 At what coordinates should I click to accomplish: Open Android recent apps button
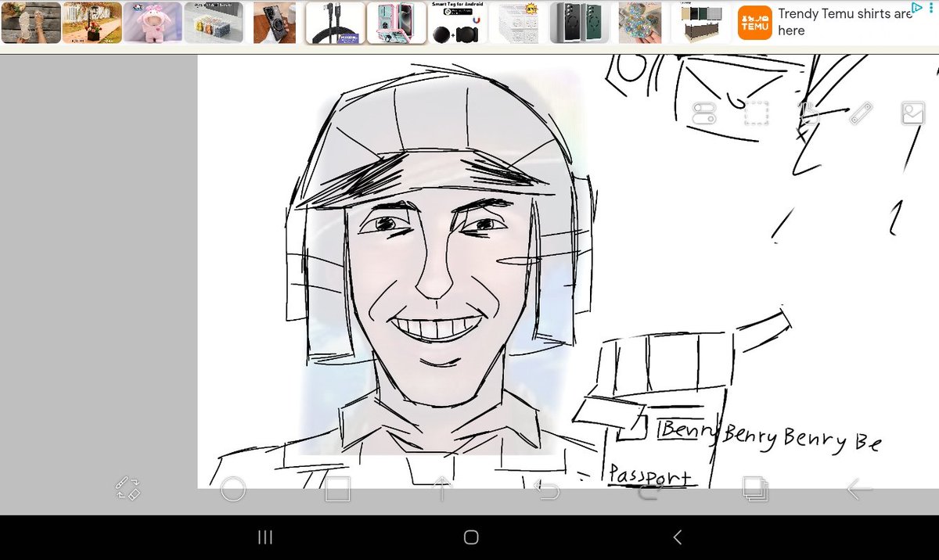point(265,537)
